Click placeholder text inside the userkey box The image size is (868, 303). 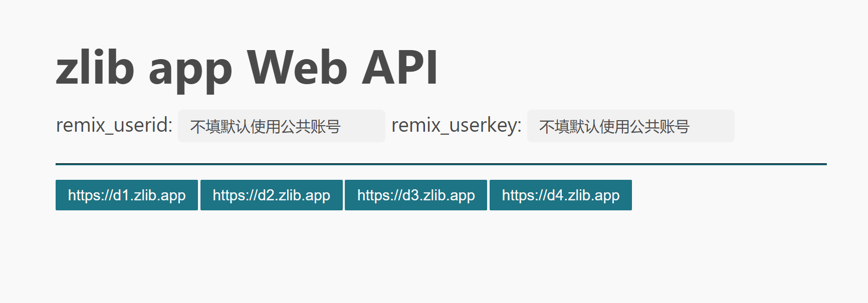pos(614,127)
